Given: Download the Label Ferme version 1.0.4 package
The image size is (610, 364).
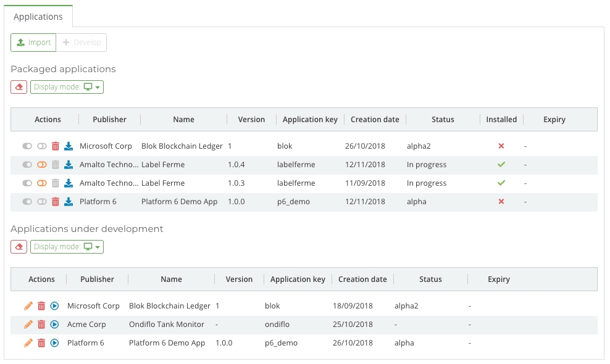Looking at the screenshot, I should (x=70, y=164).
